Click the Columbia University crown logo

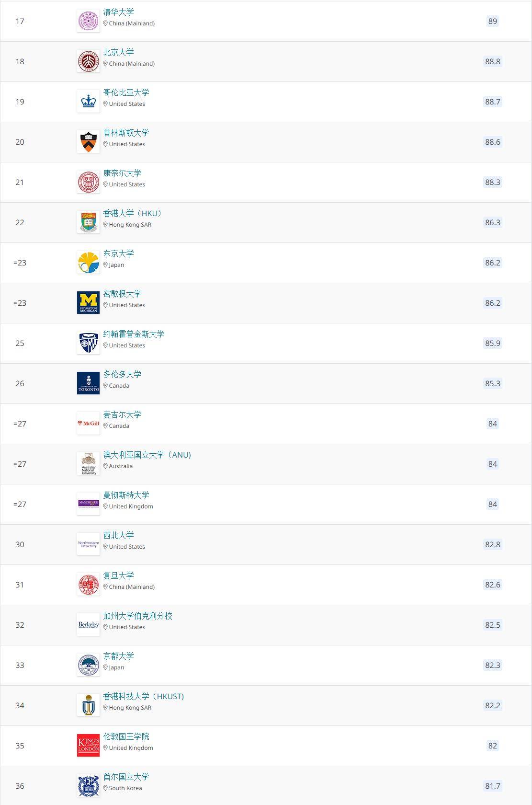coord(88,102)
